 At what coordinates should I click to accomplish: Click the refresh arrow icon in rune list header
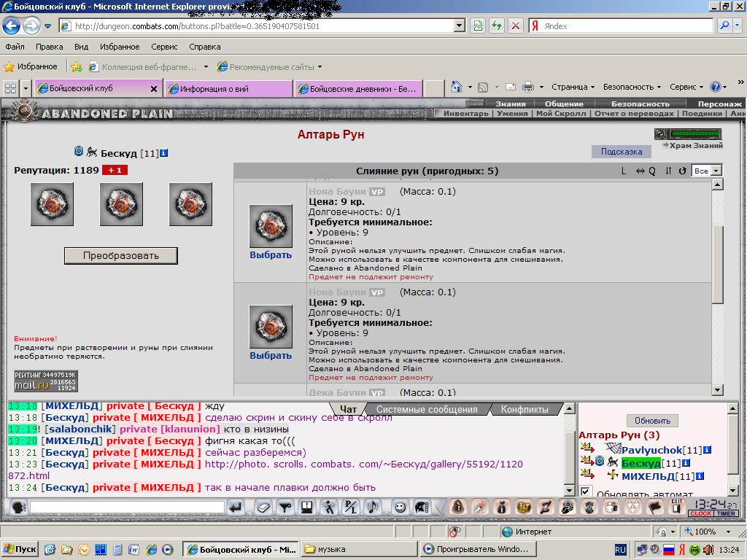(x=683, y=171)
